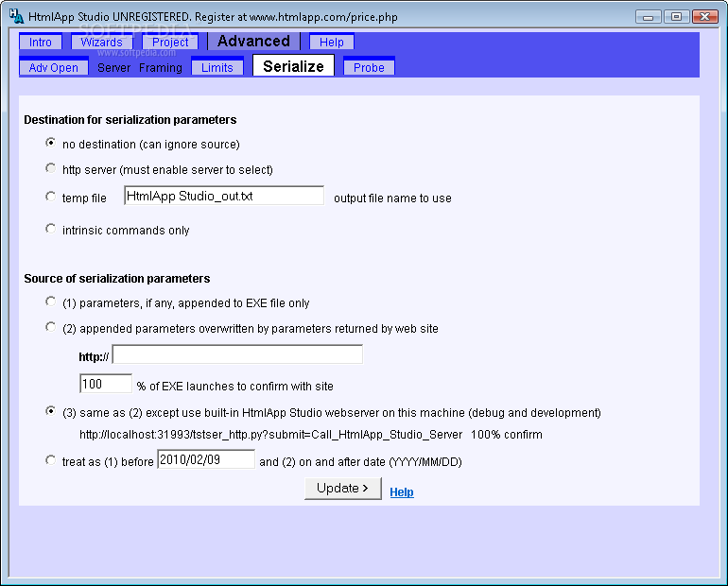Click 'Destination for serialization parameters' heading

coord(130,120)
